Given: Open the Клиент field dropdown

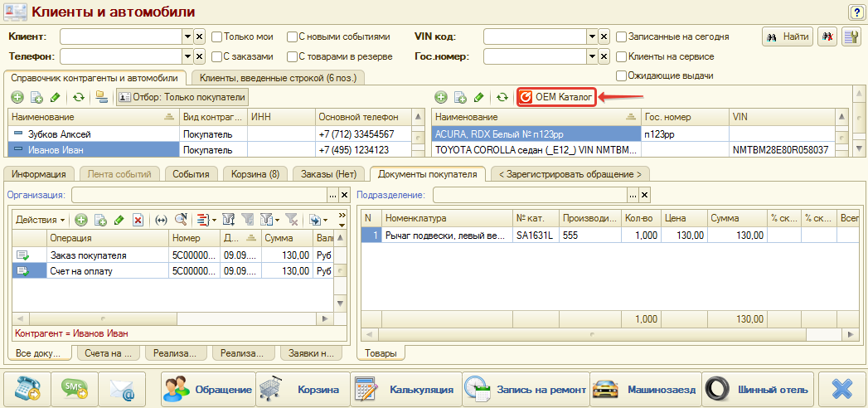Looking at the screenshot, I should point(187,36).
